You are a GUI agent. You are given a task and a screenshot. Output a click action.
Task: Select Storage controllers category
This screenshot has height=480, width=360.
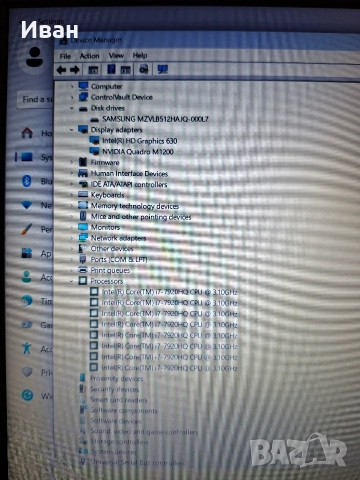click(x=119, y=442)
